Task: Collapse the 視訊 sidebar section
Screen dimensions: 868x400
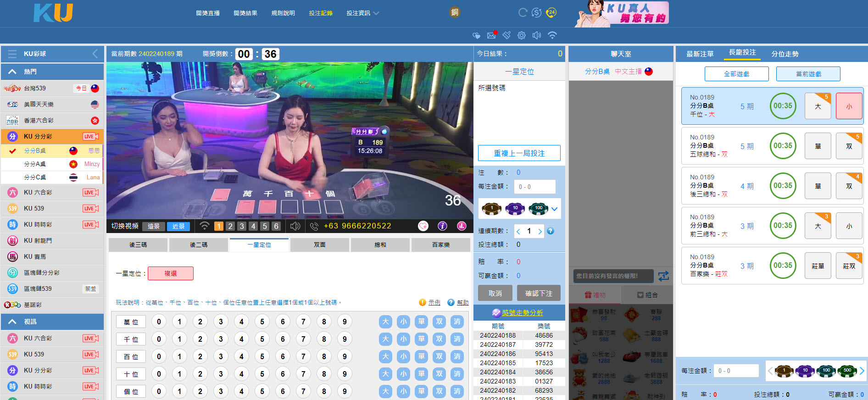Action: (52, 322)
